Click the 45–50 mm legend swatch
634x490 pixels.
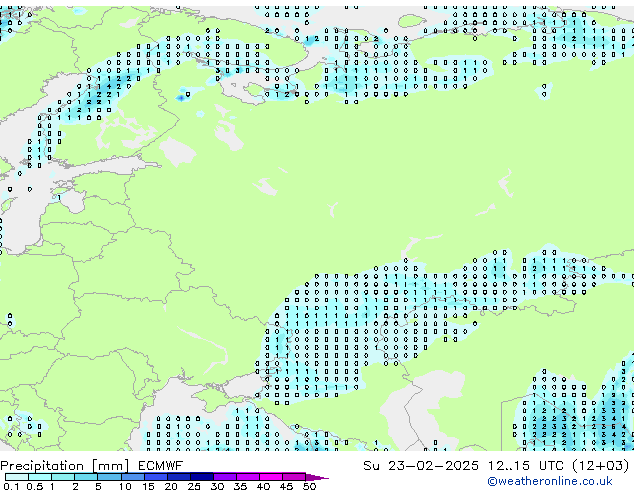[294, 477]
